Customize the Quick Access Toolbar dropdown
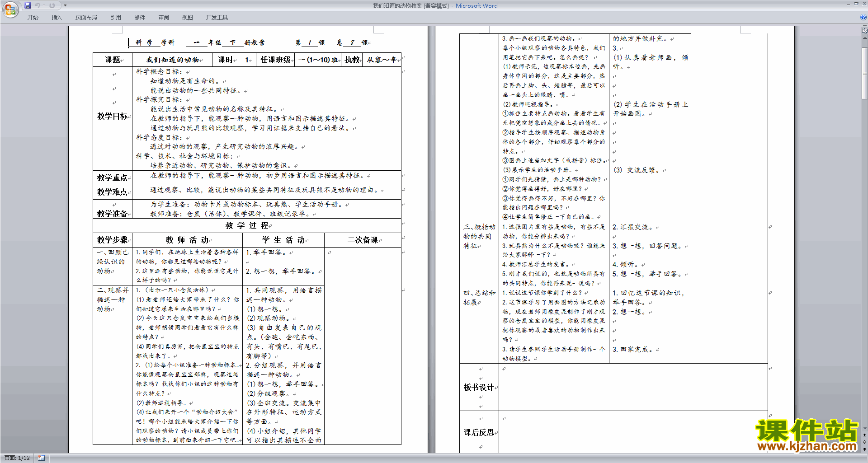Viewport: 868px width, 463px height. (x=65, y=5)
